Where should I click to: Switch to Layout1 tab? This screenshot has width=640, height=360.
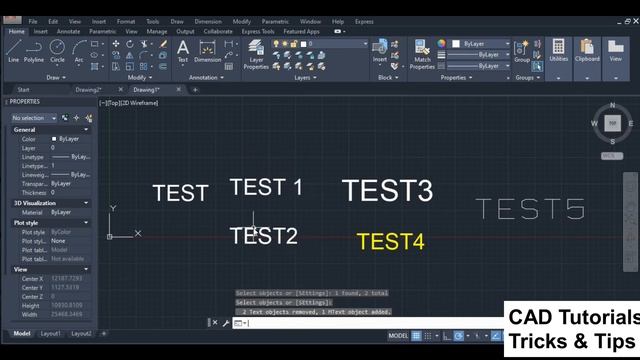pos(50,333)
